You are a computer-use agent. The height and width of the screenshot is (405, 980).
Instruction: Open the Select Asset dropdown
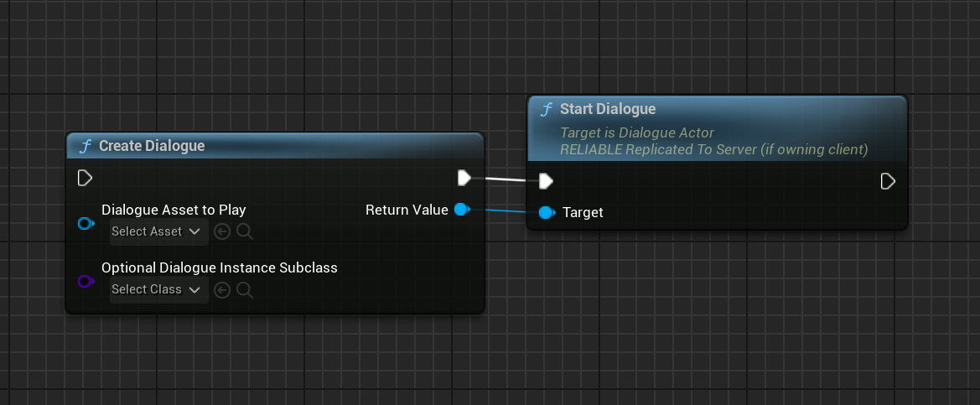[158, 231]
